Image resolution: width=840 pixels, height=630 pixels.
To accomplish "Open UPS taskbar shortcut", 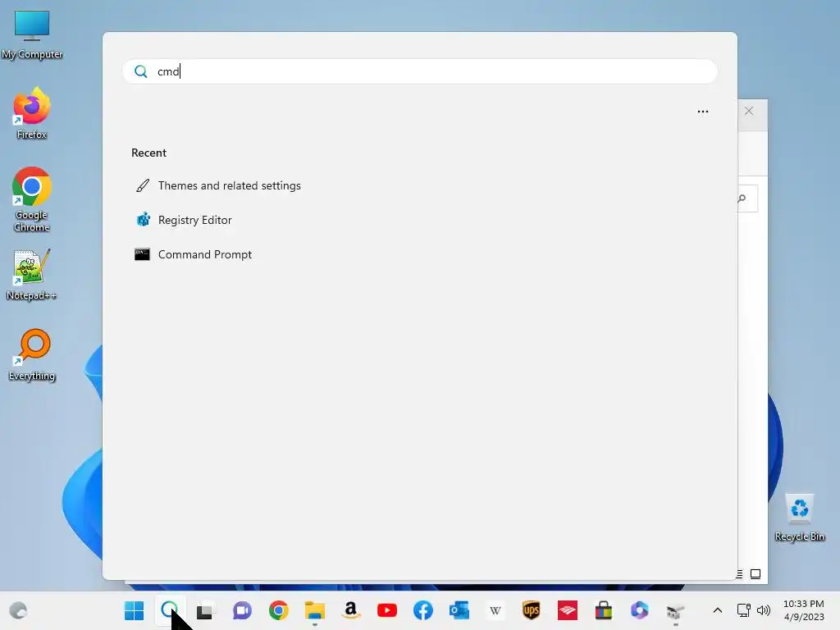I will (532, 610).
